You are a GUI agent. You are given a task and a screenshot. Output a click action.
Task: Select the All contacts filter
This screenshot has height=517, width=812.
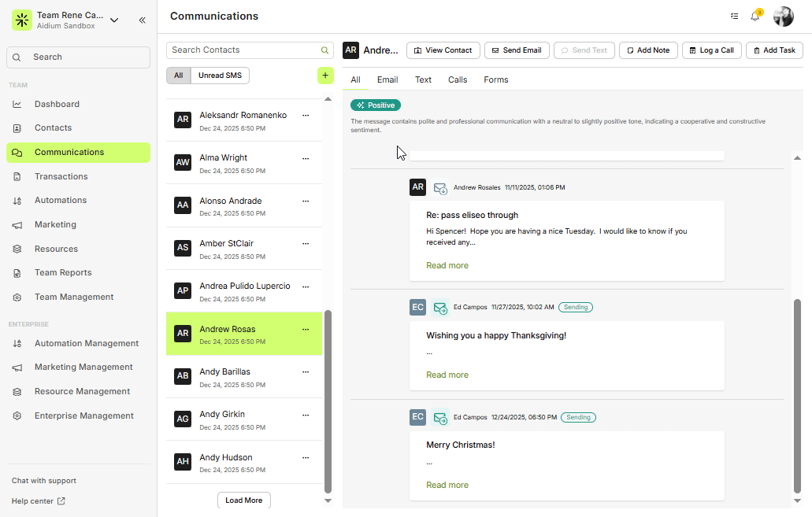(178, 76)
